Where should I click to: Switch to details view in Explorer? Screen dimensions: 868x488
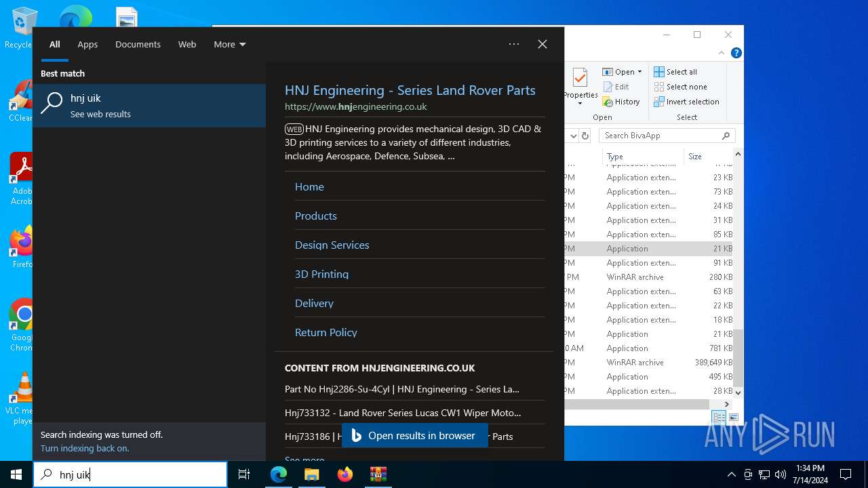click(x=719, y=418)
